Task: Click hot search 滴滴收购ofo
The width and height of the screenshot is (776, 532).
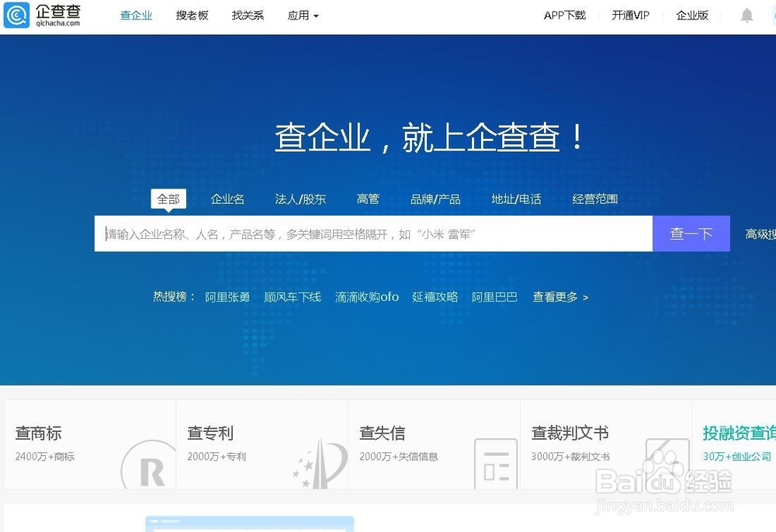Action: (367, 297)
